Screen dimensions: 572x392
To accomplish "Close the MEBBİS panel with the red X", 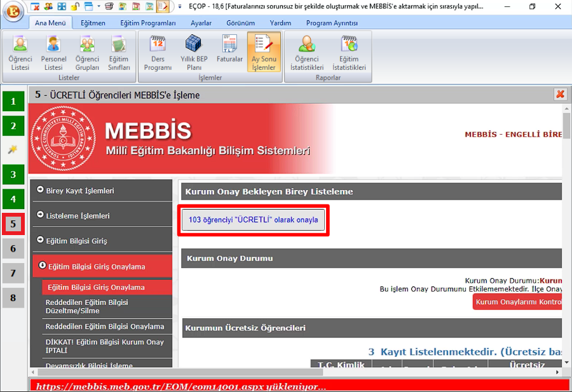I will [x=561, y=95].
